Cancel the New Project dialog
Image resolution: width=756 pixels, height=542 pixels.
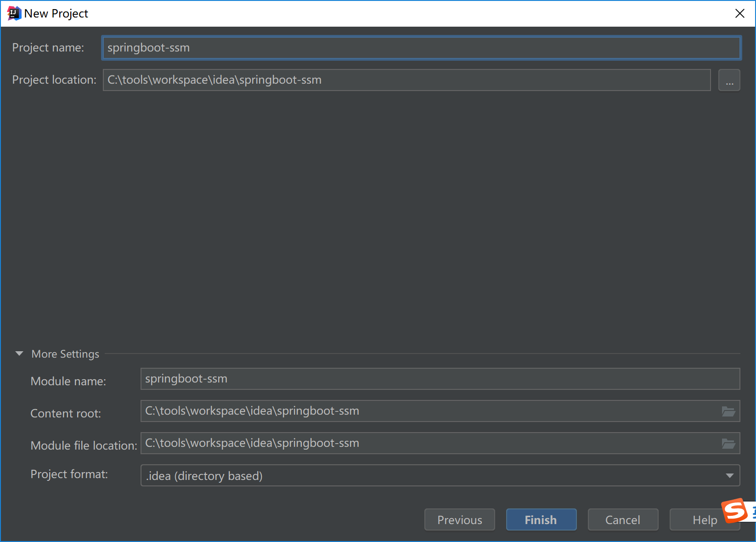(623, 519)
